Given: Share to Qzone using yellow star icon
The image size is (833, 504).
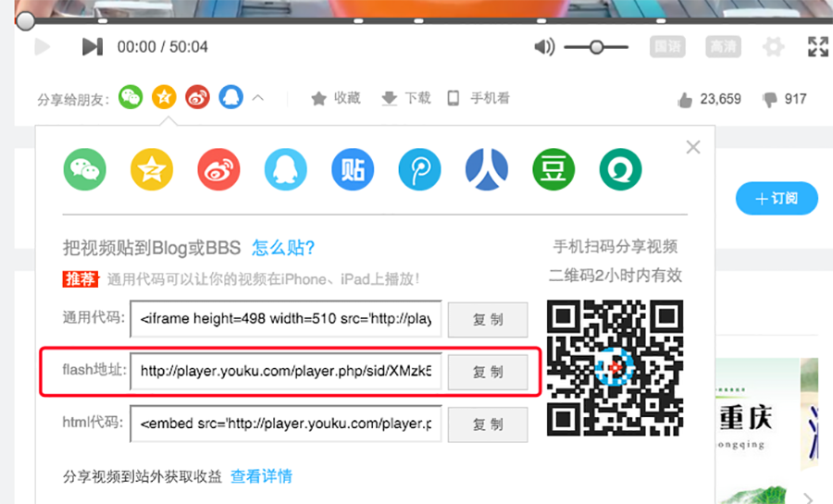Looking at the screenshot, I should pyautogui.click(x=152, y=169).
